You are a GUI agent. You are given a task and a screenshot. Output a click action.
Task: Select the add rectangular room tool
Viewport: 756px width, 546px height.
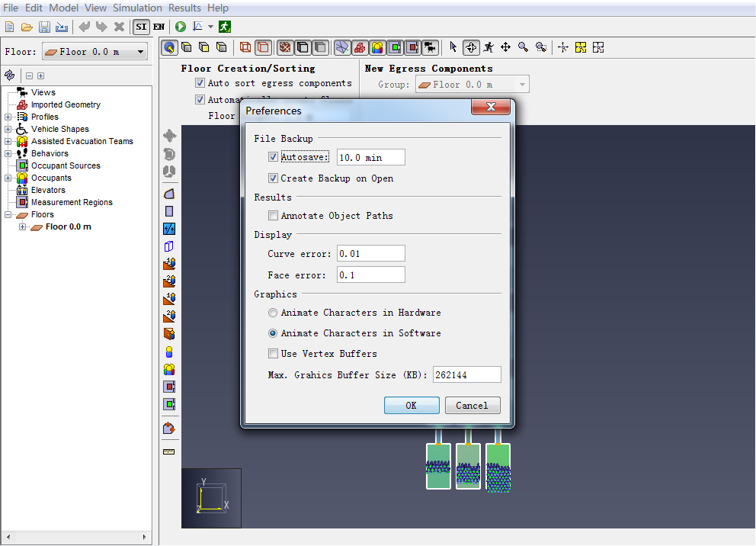click(x=168, y=211)
